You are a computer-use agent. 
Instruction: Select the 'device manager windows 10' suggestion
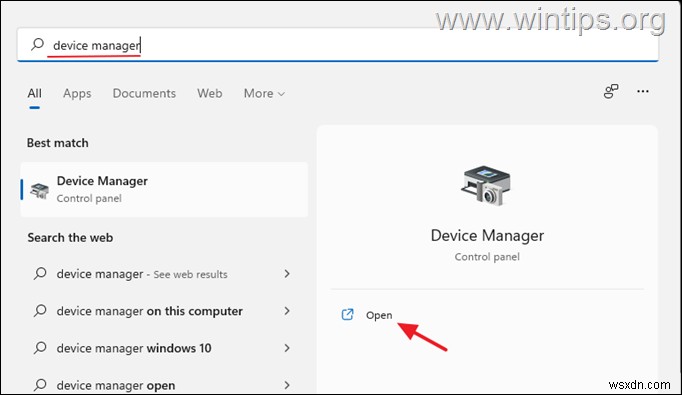point(134,348)
